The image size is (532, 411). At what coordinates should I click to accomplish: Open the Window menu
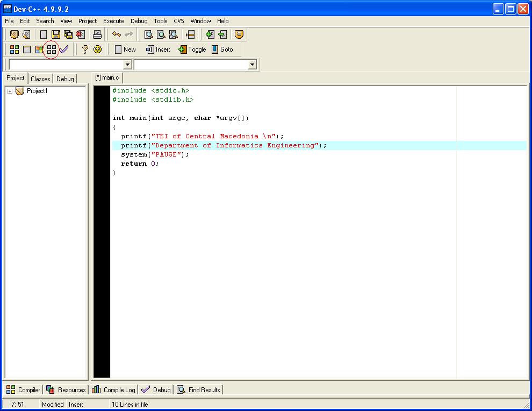tap(200, 21)
